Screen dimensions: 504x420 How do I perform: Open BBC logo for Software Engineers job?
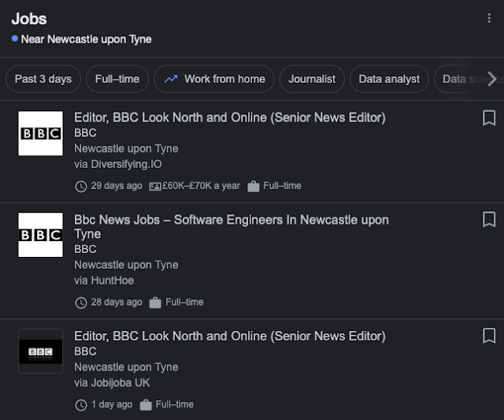(x=40, y=235)
